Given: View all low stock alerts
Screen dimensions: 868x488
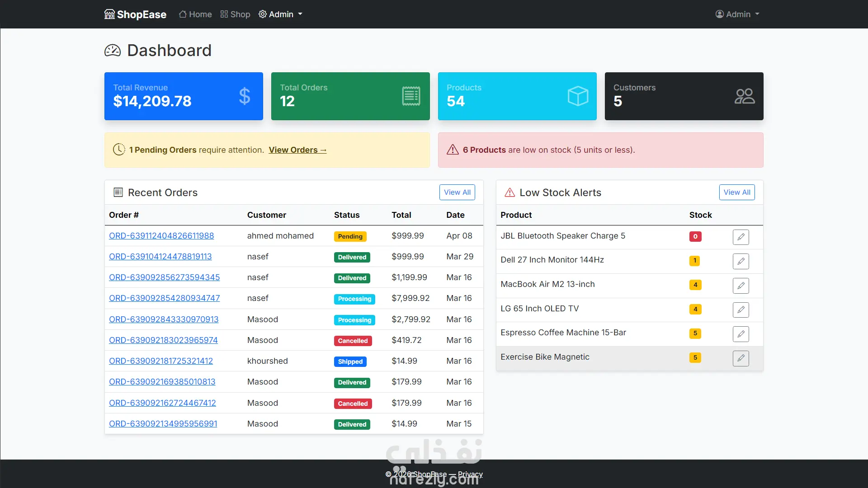Looking at the screenshot, I should pos(737,192).
